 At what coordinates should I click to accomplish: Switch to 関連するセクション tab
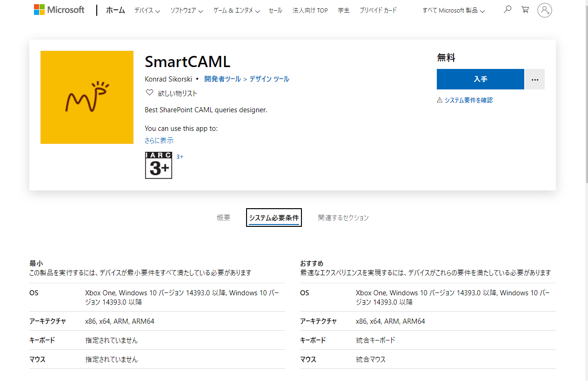(343, 218)
